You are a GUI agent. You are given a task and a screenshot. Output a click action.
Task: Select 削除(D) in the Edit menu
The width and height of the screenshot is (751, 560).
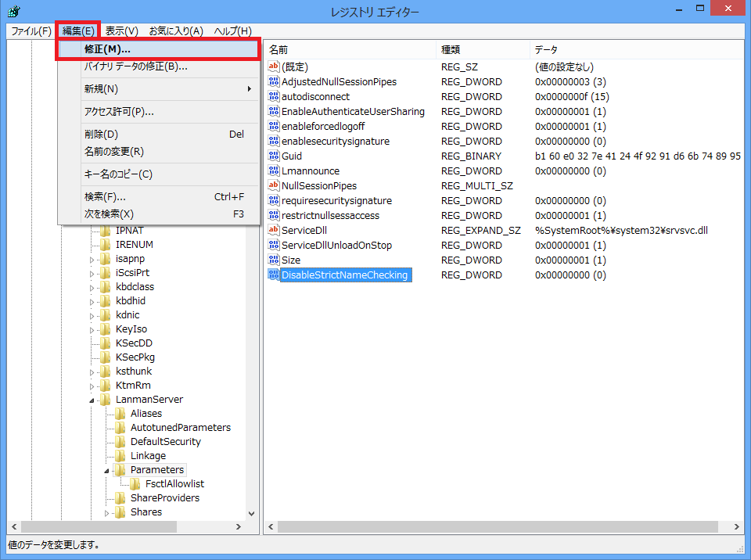coord(102,134)
